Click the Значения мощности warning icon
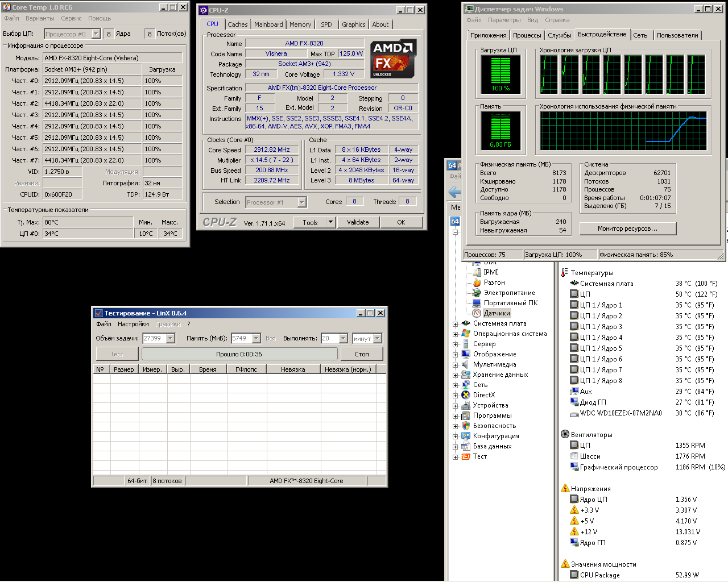Screen dimensions: 728x582 coord(565,564)
